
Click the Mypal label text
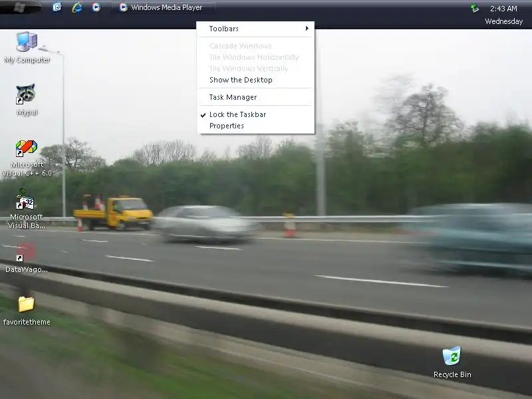[27, 112]
